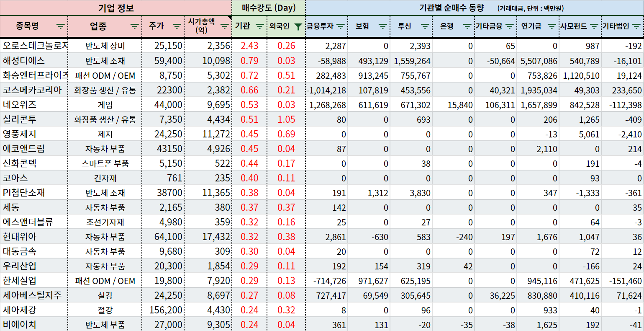
Task: Open the active green filter on 외국인
Action: pyautogui.click(x=298, y=27)
